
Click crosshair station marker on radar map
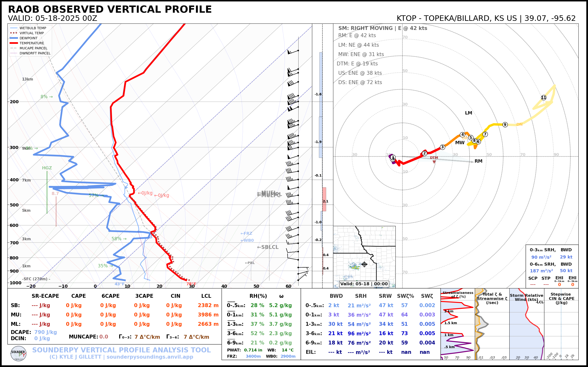point(364,264)
